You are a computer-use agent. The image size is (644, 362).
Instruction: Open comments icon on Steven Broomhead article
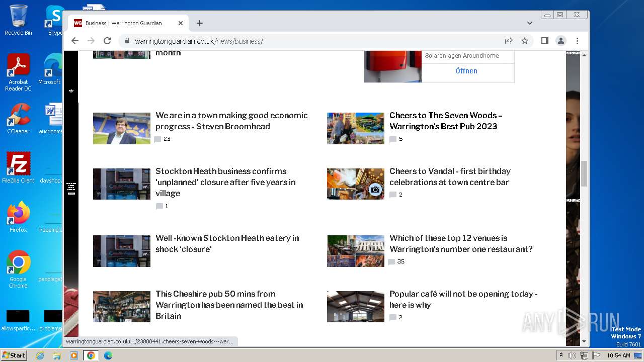[158, 139]
